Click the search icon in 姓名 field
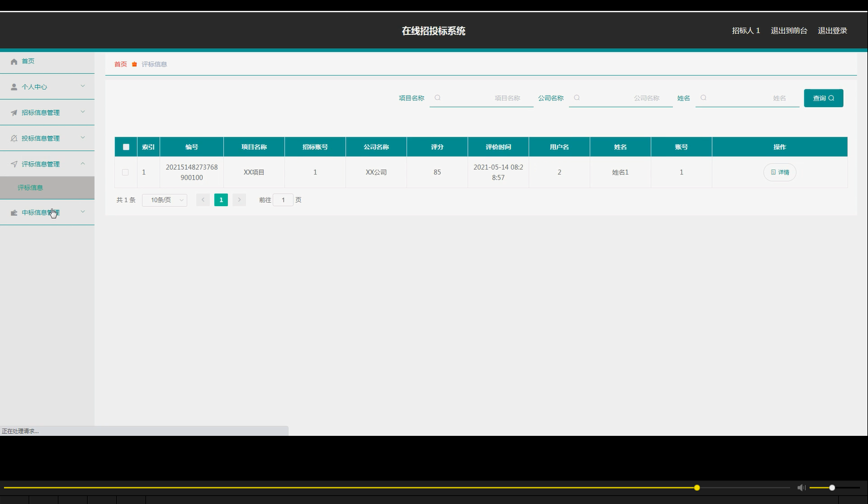 pyautogui.click(x=703, y=98)
